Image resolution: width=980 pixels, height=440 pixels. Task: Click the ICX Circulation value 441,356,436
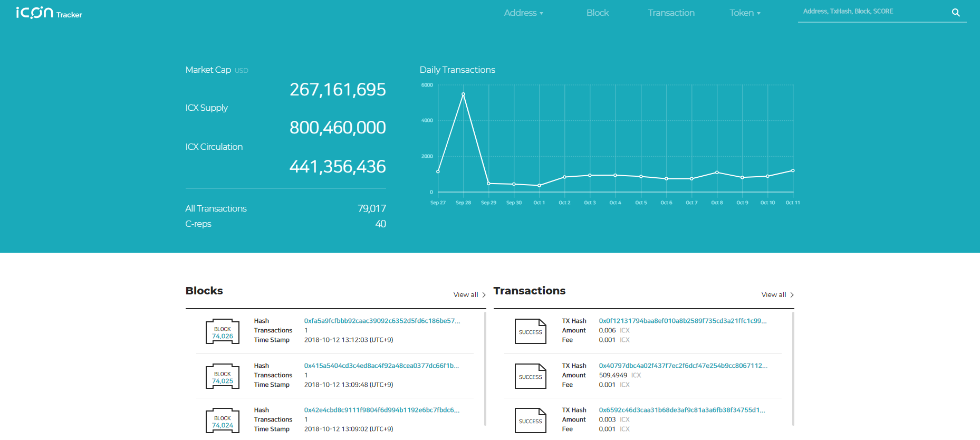(338, 167)
